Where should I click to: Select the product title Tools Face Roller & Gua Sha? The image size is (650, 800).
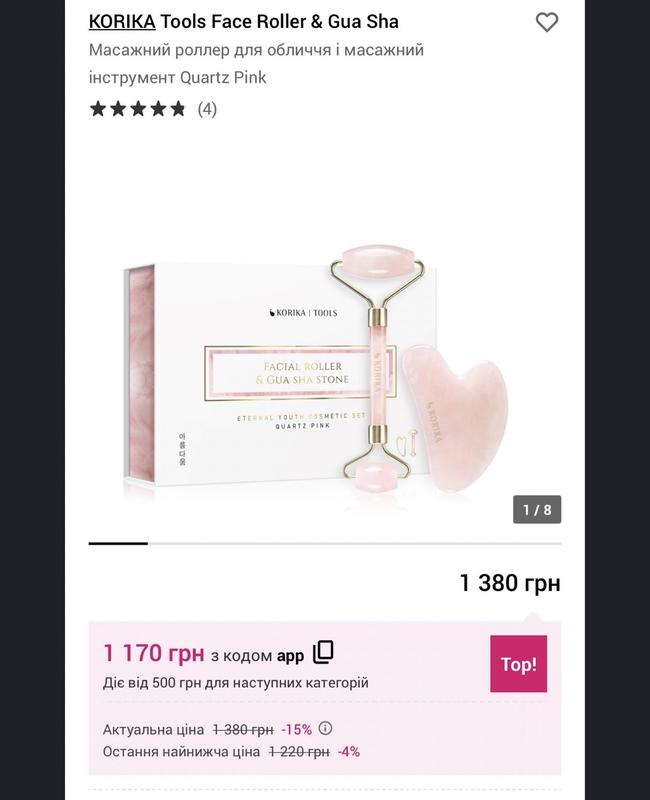point(280,22)
